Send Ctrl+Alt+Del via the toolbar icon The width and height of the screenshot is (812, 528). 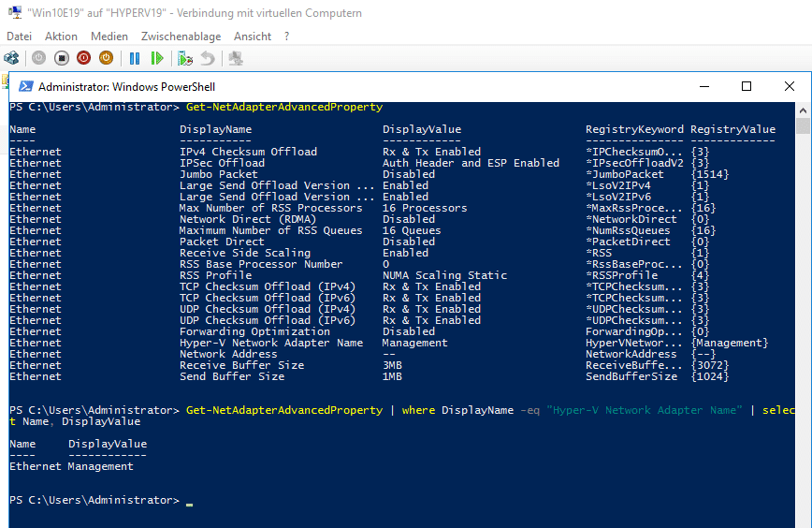[11, 58]
